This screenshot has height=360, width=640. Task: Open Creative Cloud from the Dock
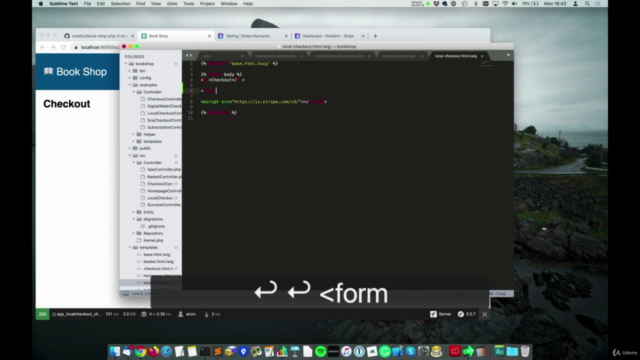coord(455,351)
